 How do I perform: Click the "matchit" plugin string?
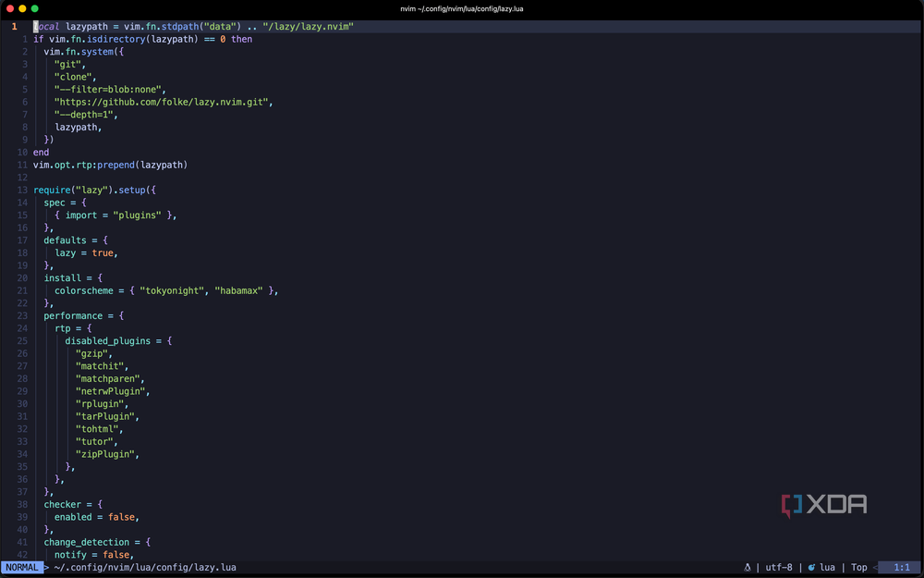[x=100, y=365]
